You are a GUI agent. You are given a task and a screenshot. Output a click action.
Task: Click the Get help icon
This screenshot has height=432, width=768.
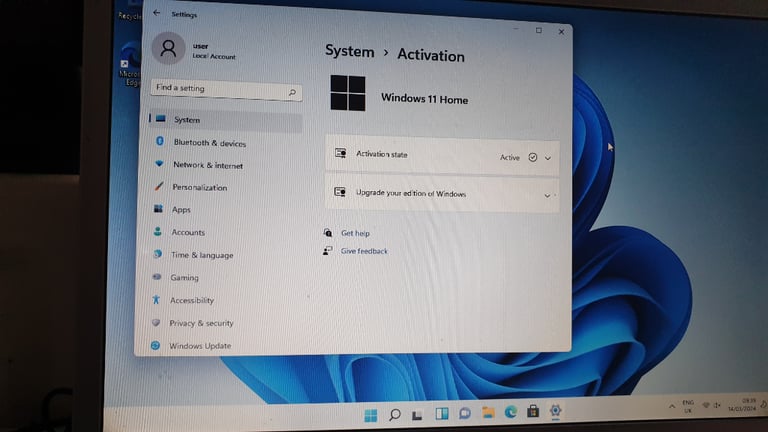(328, 232)
